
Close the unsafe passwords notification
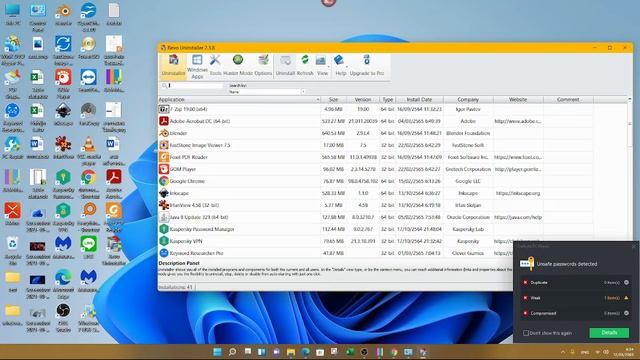633,246
